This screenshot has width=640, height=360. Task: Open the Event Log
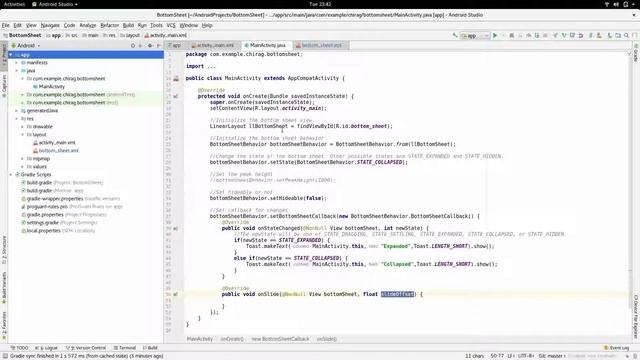pyautogui.click(x=616, y=348)
